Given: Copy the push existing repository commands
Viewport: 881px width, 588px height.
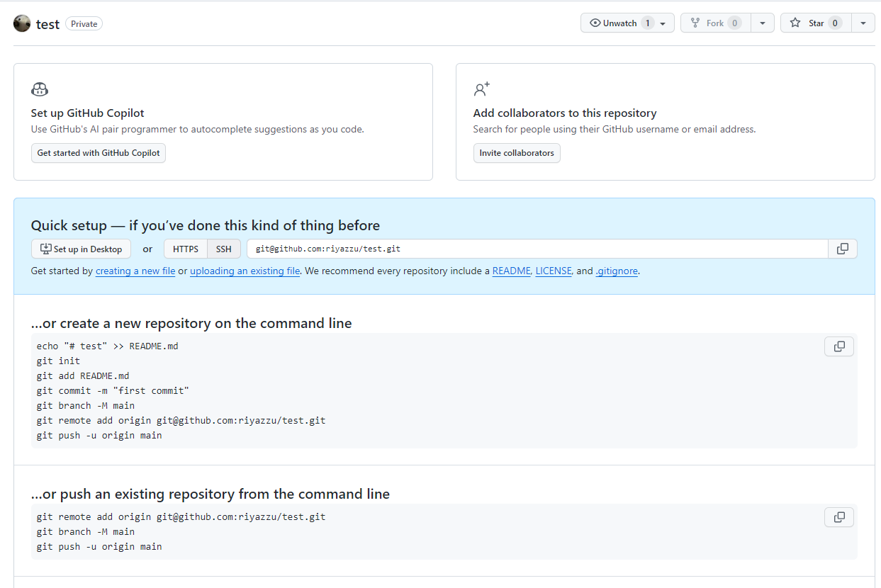Looking at the screenshot, I should [838, 516].
